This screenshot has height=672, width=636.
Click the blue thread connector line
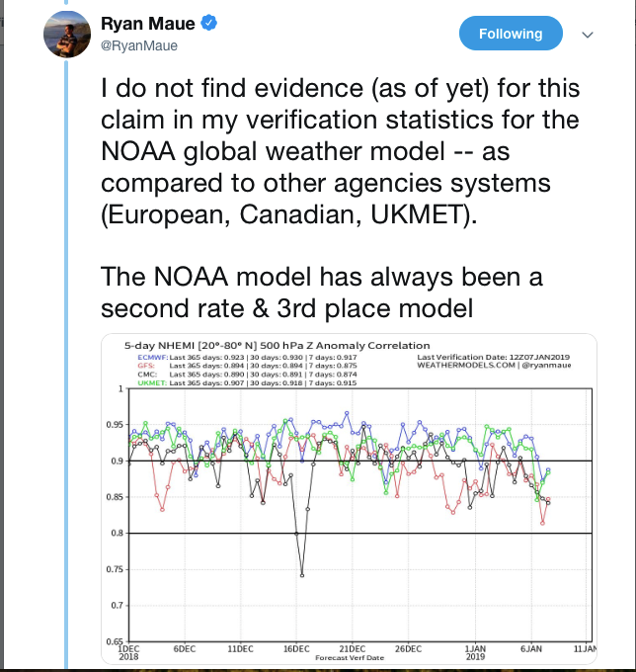[x=66, y=365]
